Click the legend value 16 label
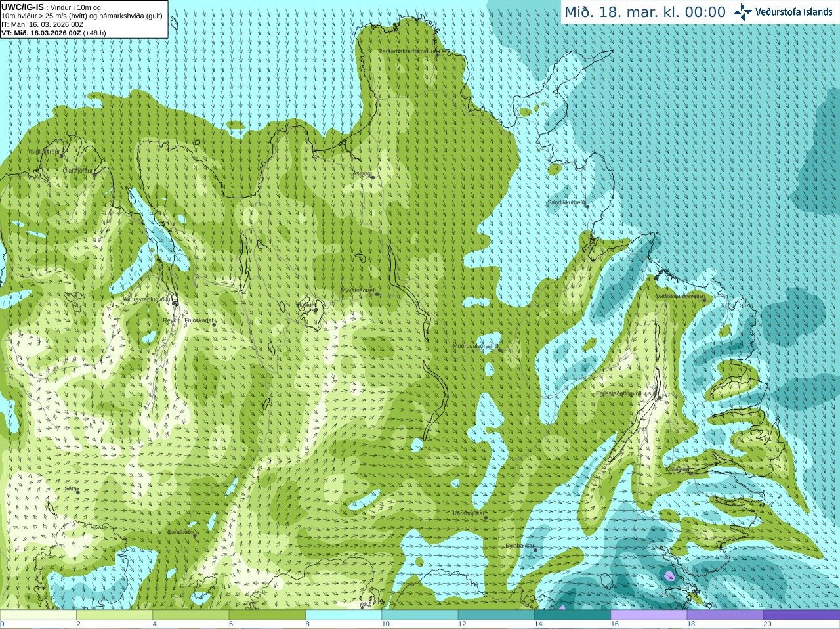Viewport: 840px width, 629px height. 614,624
